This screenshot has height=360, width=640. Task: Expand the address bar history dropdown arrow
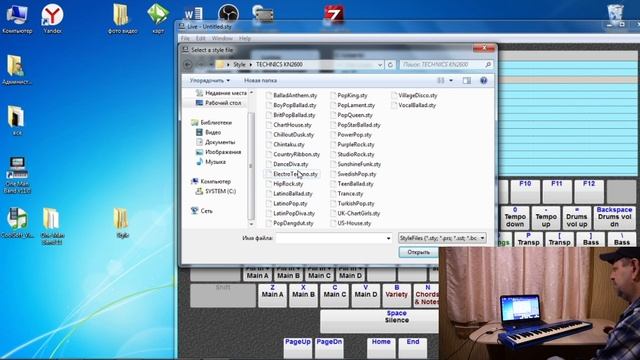click(380, 64)
